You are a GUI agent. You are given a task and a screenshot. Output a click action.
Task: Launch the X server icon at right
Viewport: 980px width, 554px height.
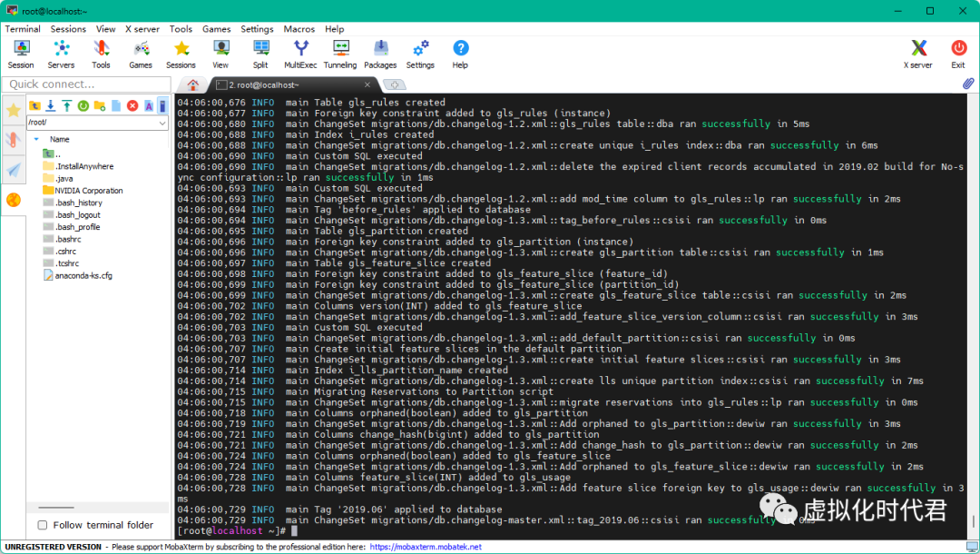click(x=918, y=52)
